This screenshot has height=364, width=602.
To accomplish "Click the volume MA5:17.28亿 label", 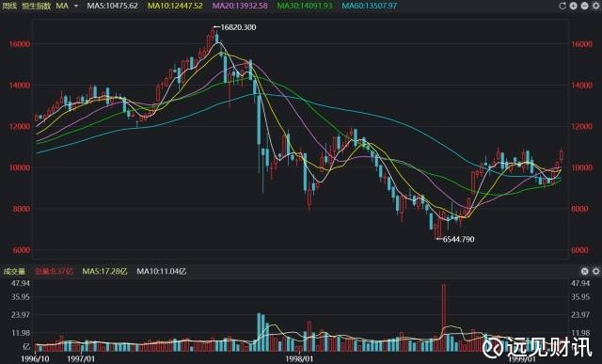I will pos(104,272).
